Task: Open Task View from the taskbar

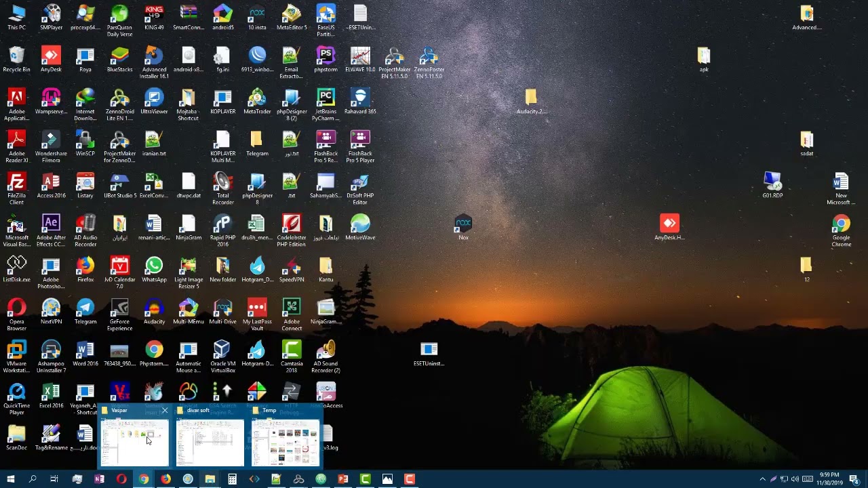Action: pyautogui.click(x=54, y=479)
